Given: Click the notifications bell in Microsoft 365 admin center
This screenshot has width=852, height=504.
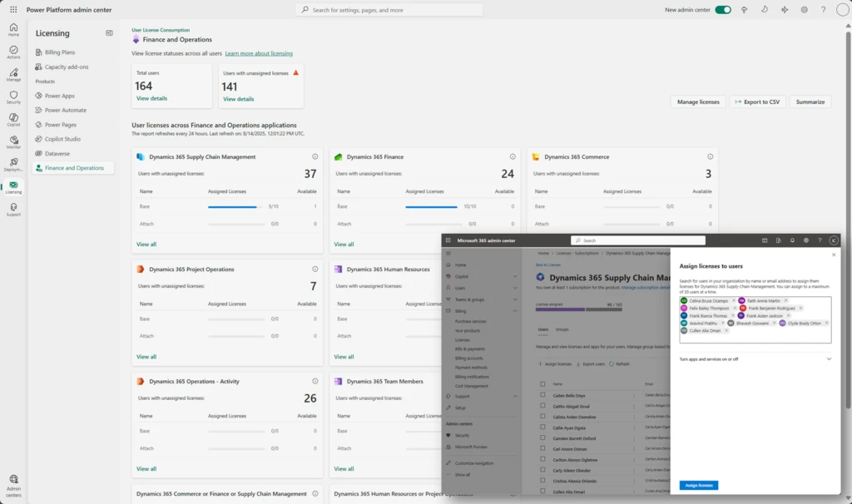Looking at the screenshot, I should (792, 240).
